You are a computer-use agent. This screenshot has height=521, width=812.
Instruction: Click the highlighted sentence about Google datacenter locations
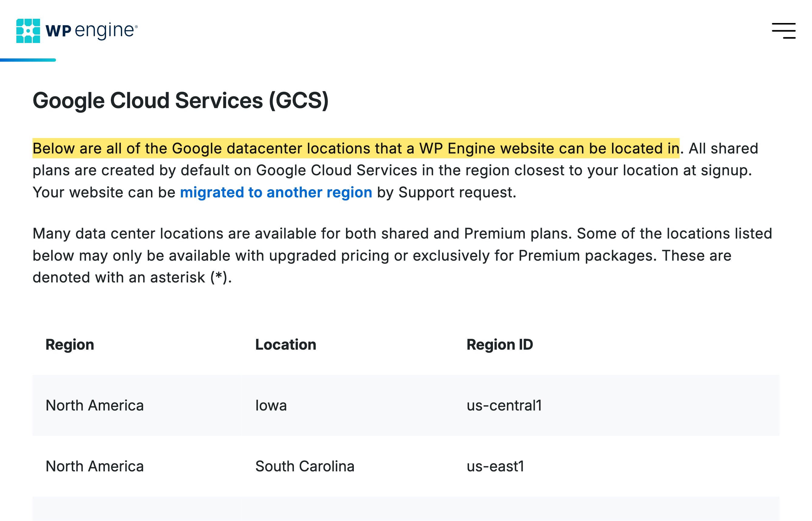356,148
